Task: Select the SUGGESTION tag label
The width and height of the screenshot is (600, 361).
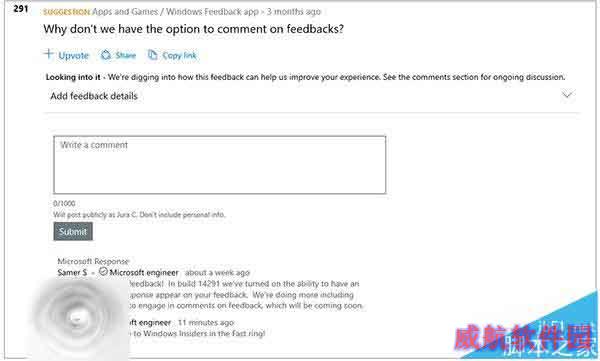Action: pyautogui.click(x=66, y=12)
